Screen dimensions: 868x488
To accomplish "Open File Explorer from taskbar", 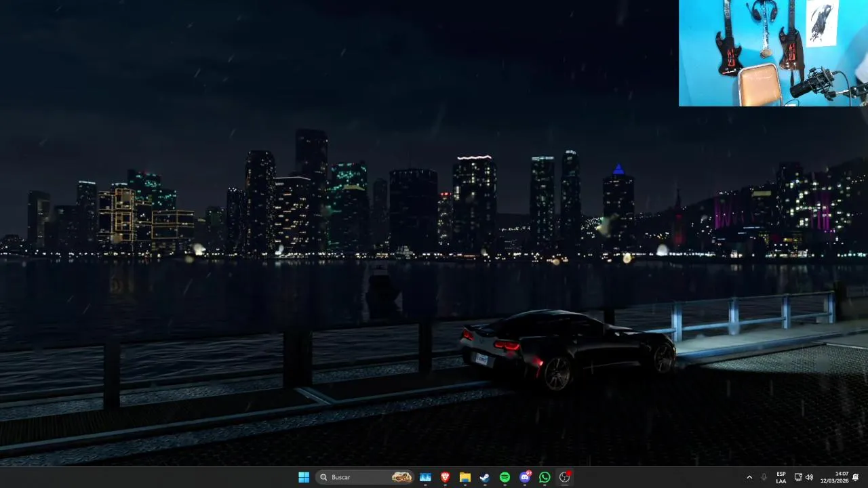I will [465, 477].
